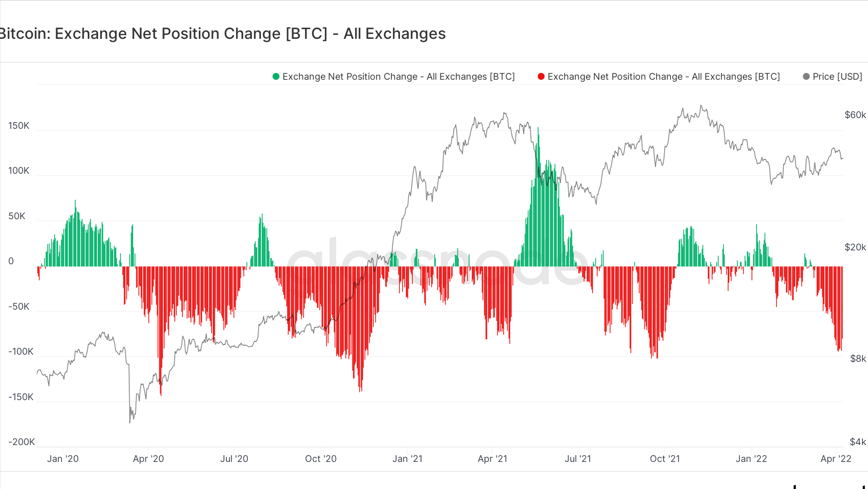The image size is (868, 489).
Task: Click the $60k price axis label
Action: pyautogui.click(x=855, y=115)
